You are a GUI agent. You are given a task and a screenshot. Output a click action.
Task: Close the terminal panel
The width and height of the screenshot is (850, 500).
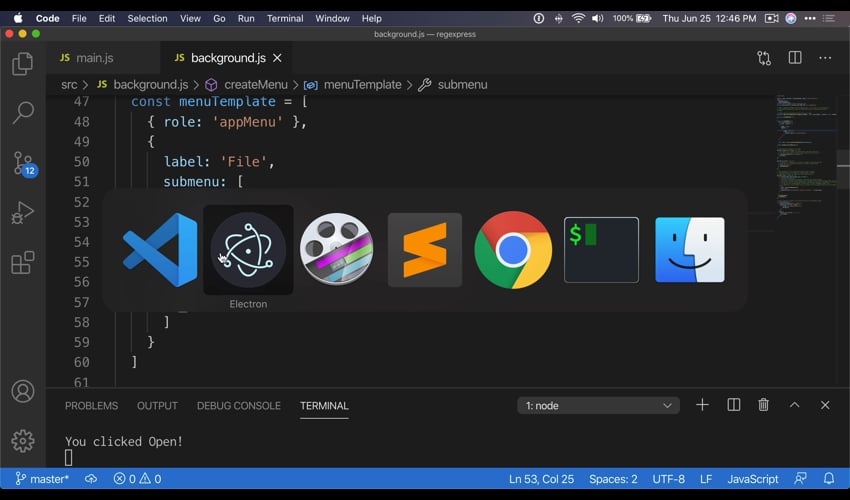(x=825, y=405)
